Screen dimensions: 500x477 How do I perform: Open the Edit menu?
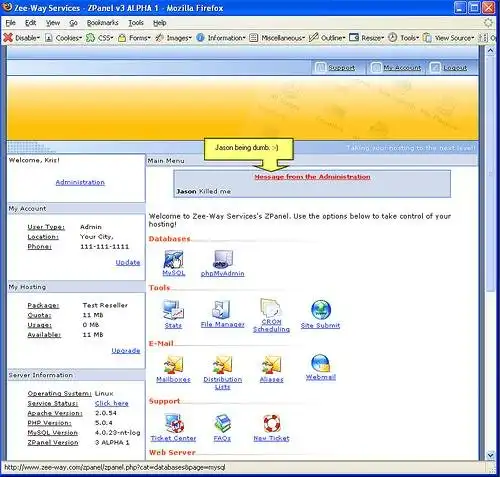[x=30, y=23]
